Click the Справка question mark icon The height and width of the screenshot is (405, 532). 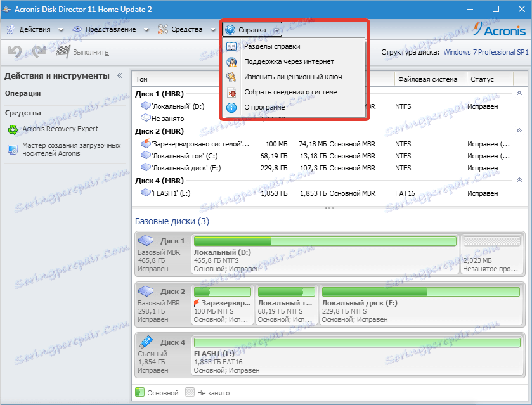[230, 30]
